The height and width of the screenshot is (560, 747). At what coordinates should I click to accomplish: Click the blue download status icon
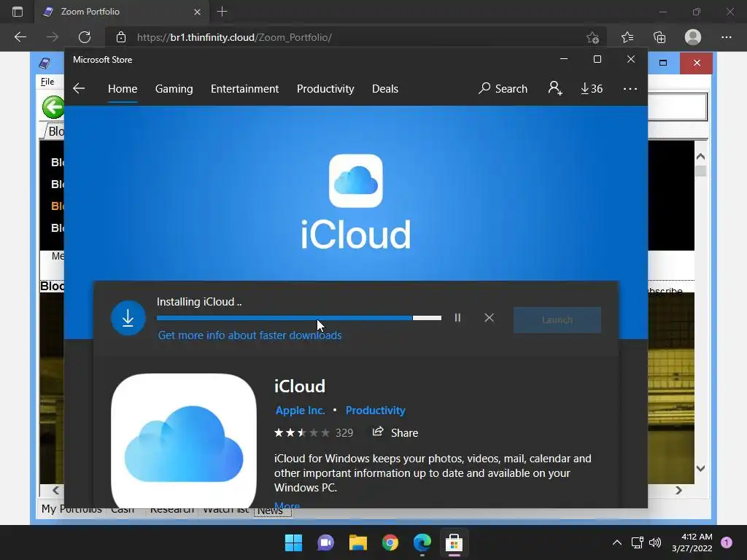128,318
